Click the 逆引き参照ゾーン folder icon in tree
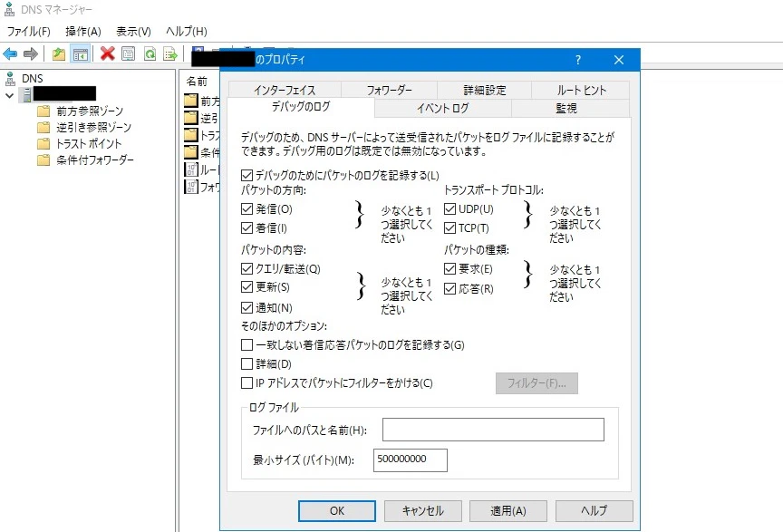The height and width of the screenshot is (532, 783). click(43, 127)
